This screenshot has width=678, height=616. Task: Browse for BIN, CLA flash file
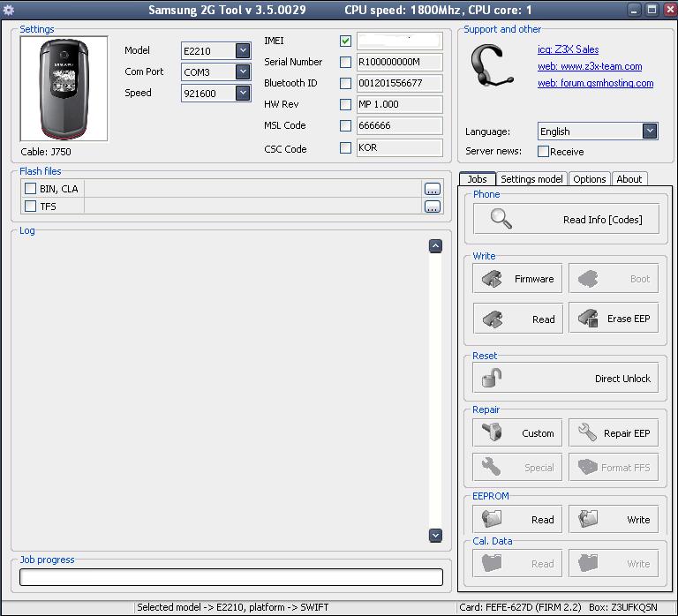(x=433, y=189)
